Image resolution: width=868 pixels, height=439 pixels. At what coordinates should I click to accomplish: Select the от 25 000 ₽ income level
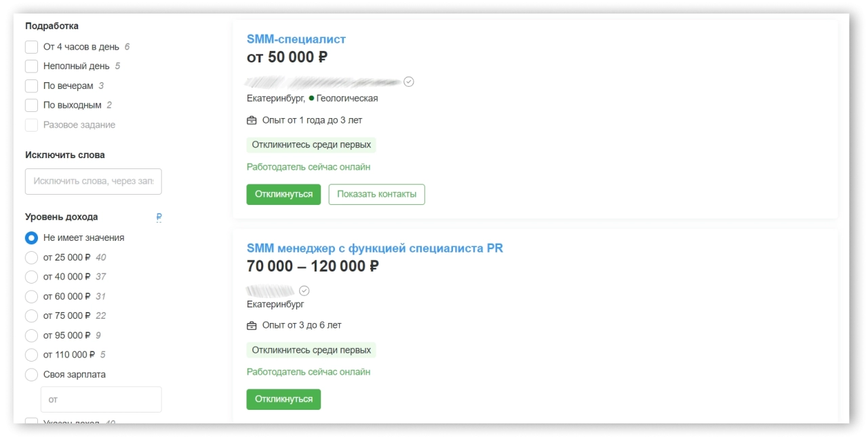[31, 257]
